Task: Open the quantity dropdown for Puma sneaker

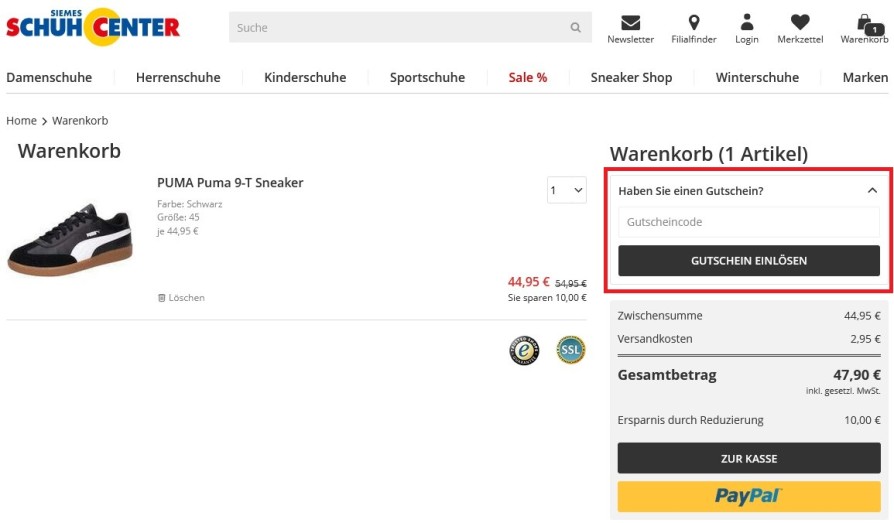Action: coord(566,190)
